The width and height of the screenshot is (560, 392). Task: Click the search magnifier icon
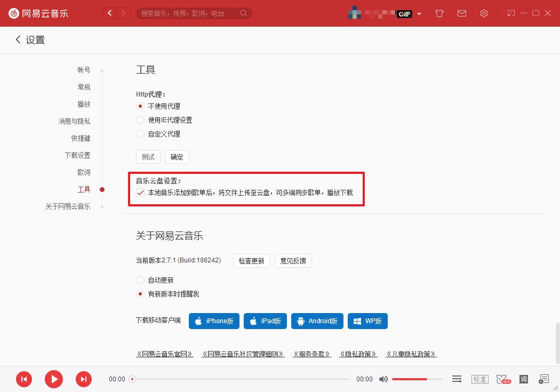tap(244, 13)
